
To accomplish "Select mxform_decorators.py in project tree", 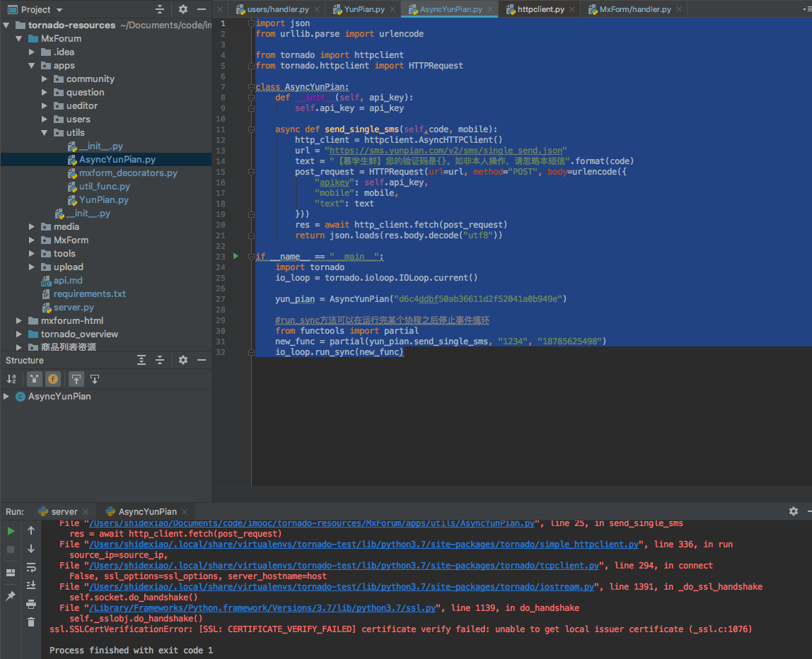I will (x=128, y=173).
